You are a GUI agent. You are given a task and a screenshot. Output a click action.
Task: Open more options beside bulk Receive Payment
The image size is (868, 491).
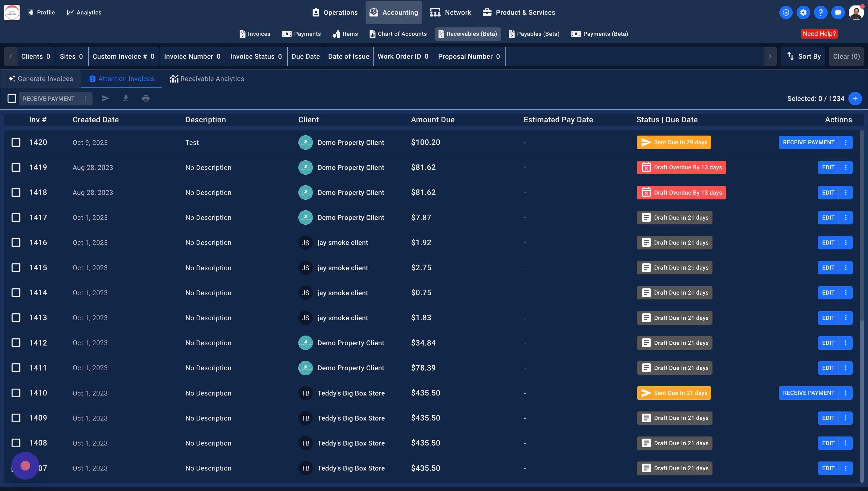[x=86, y=99]
